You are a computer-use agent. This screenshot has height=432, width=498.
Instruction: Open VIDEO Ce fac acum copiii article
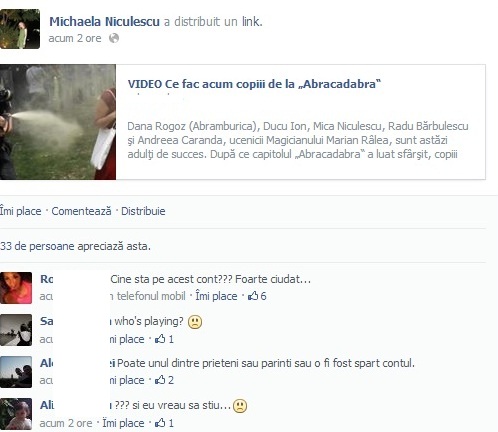coord(254,84)
